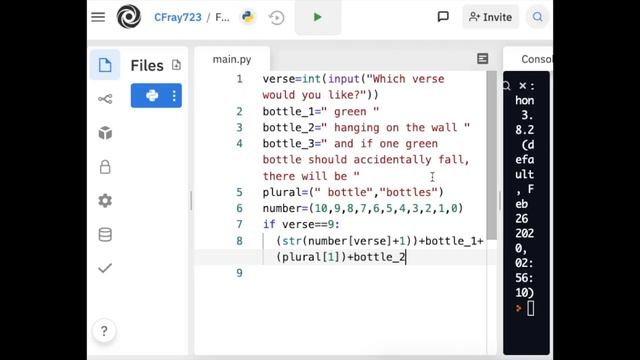
Task: Click line number 5 in gutter
Action: [x=240, y=192]
